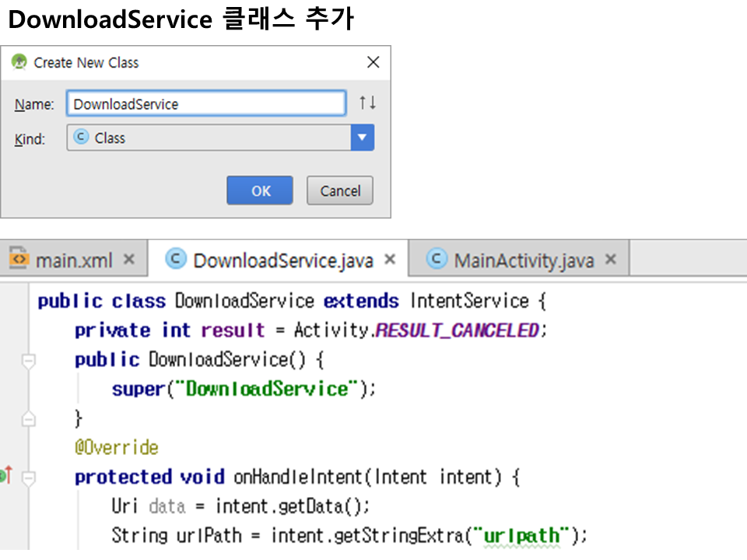This screenshot has width=747, height=560.
Task: Close the DownloadService.java editor tab
Action: 391,260
